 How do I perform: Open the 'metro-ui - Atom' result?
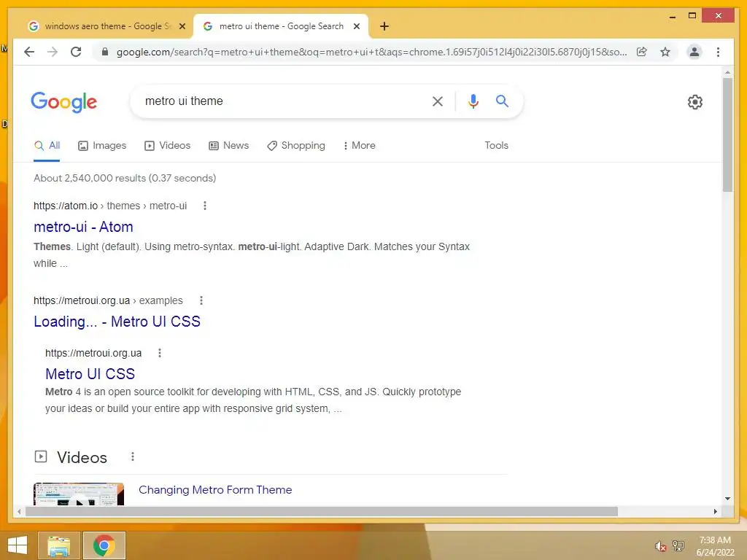click(83, 227)
